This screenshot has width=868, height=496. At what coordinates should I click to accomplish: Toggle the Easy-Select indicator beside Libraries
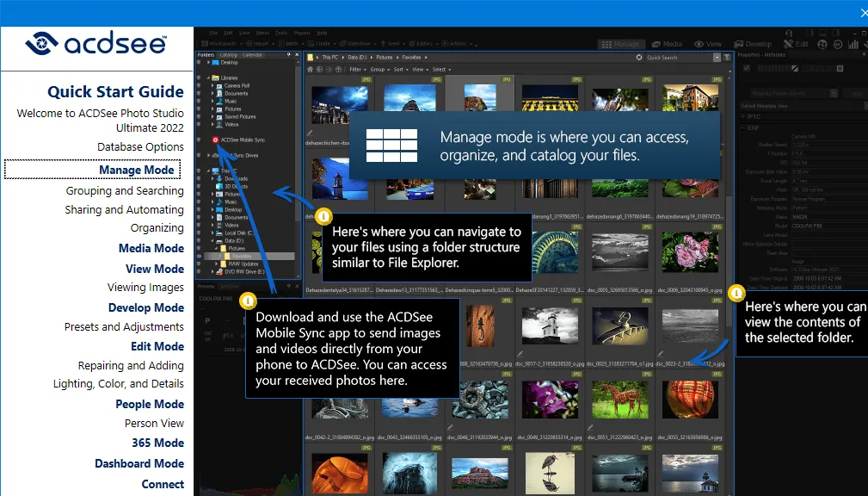199,78
